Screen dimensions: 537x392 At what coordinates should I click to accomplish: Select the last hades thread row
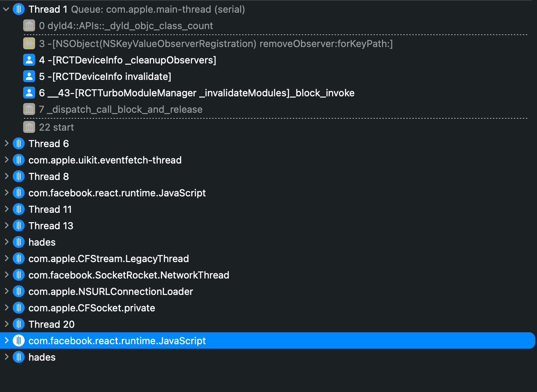pos(42,357)
